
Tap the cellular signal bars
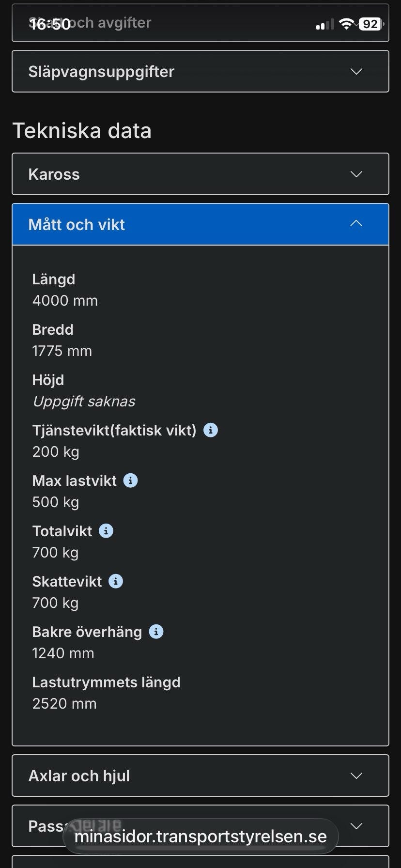point(325,25)
